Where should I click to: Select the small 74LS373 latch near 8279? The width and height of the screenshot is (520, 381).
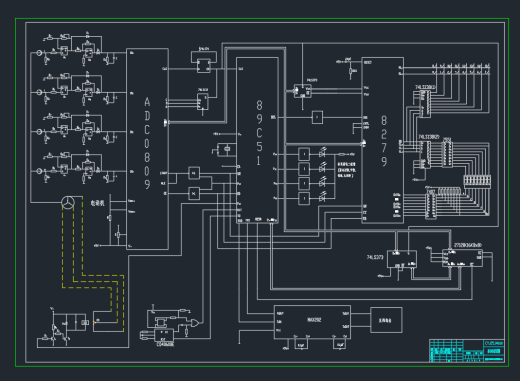pyautogui.click(x=303, y=91)
